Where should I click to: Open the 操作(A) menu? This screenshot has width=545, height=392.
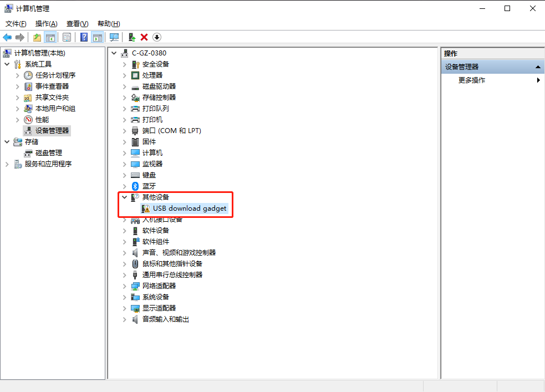tap(46, 24)
